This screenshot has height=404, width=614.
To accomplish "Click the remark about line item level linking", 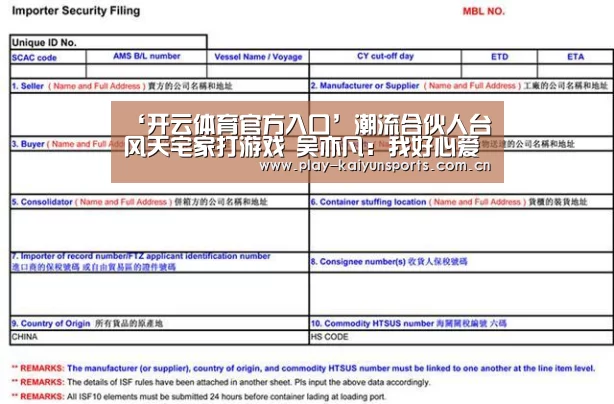I will tap(303, 368).
